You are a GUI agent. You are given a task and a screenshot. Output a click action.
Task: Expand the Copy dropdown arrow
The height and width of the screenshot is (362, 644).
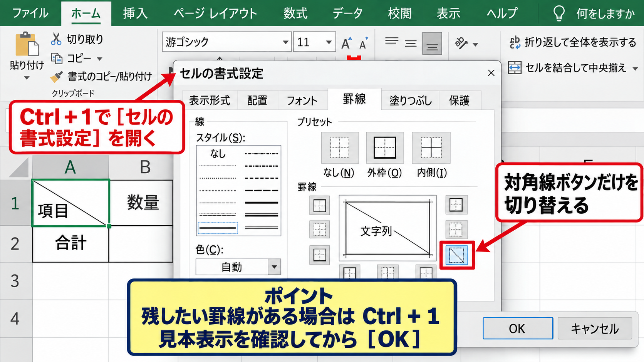(99, 59)
